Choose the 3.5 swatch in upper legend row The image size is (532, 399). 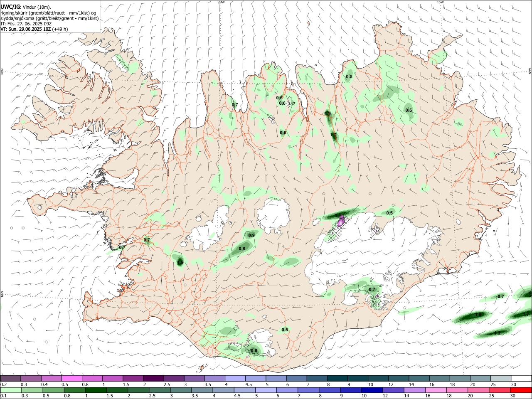point(214,378)
